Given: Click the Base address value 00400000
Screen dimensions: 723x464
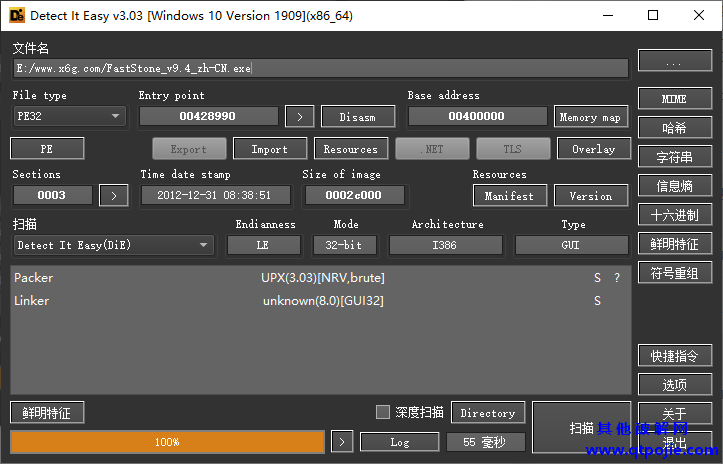Looking at the screenshot, I should 477,116.
